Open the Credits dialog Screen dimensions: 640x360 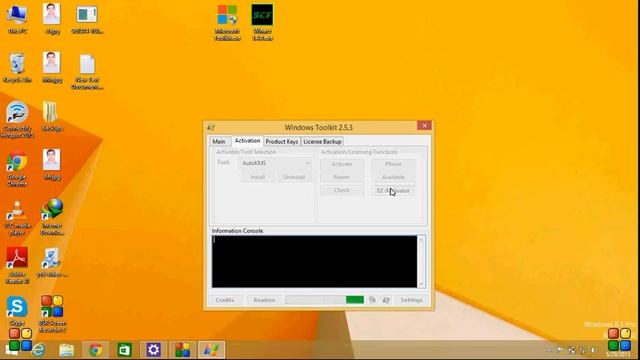225,300
